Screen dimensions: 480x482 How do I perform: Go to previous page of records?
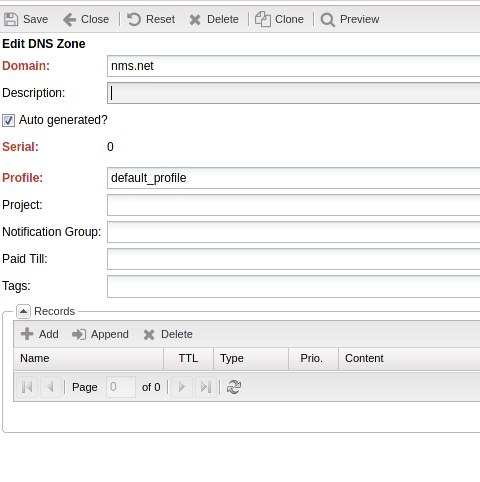[51, 387]
